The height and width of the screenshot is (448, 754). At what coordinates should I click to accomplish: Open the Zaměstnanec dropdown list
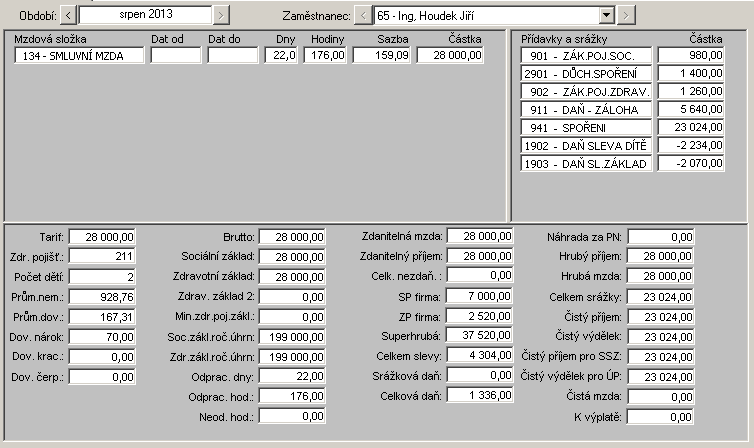point(607,15)
